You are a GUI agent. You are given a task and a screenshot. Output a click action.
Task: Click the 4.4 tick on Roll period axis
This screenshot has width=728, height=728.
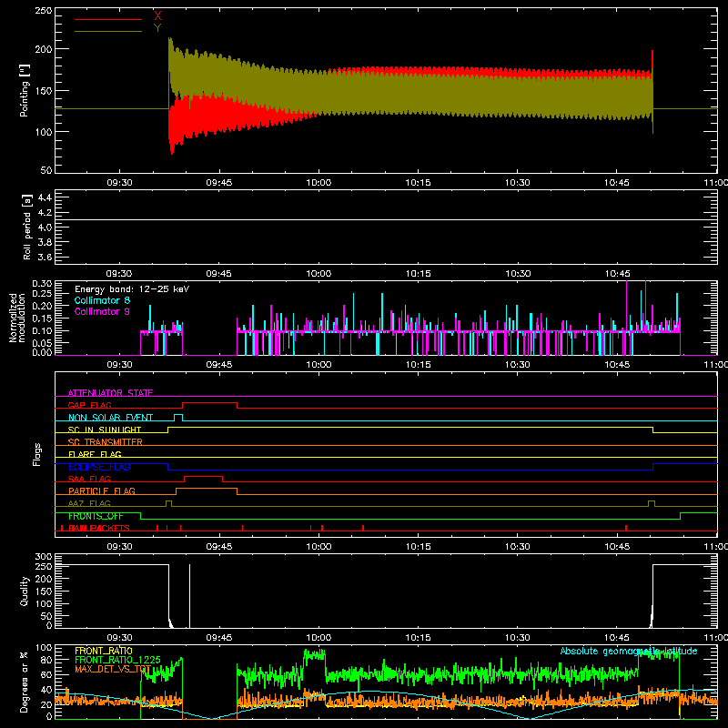[45, 197]
